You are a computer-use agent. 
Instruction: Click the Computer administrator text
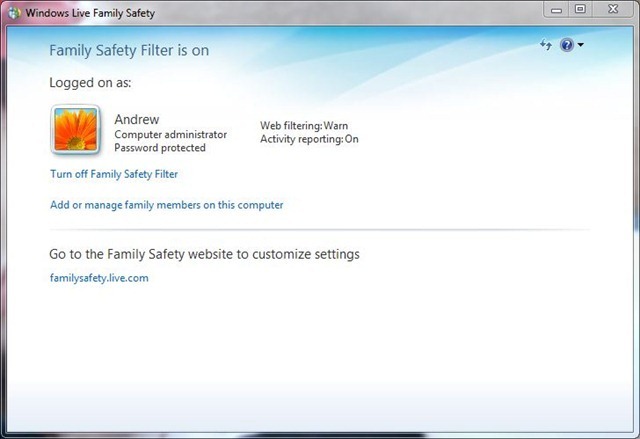pos(171,134)
